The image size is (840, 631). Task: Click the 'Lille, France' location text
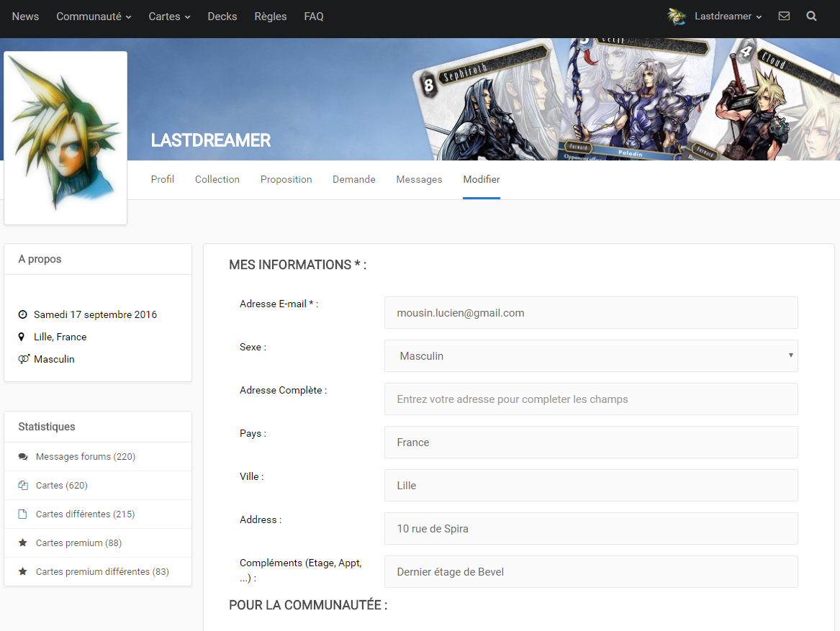tap(60, 337)
